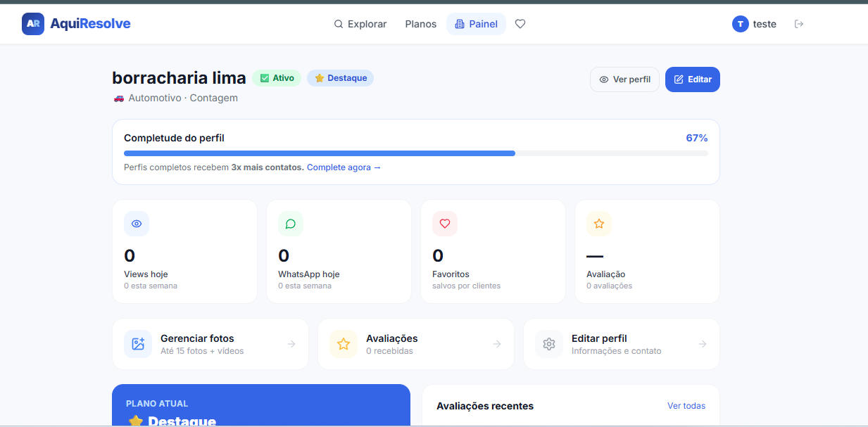Click the arrow on Gerenciar fotos card
The width and height of the screenshot is (868, 427).
(291, 344)
